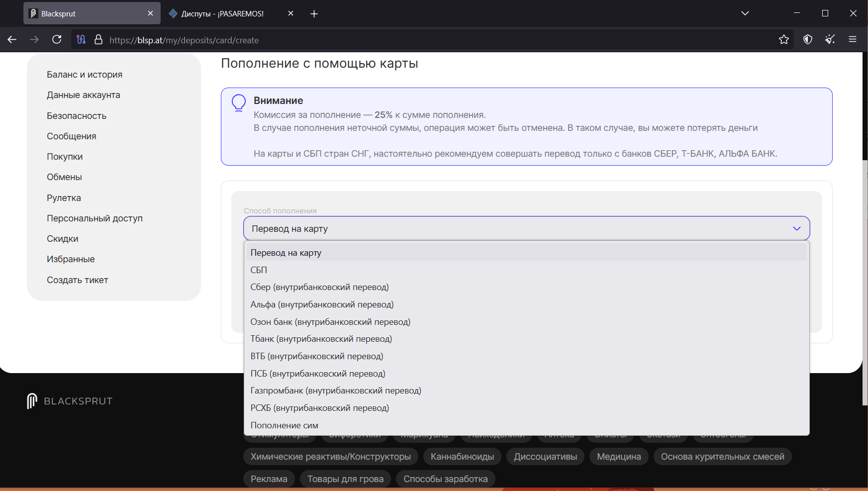Image resolution: width=868 pixels, height=491 pixels.
Task: Open the 'Реклама' footer category
Action: pyautogui.click(x=269, y=479)
